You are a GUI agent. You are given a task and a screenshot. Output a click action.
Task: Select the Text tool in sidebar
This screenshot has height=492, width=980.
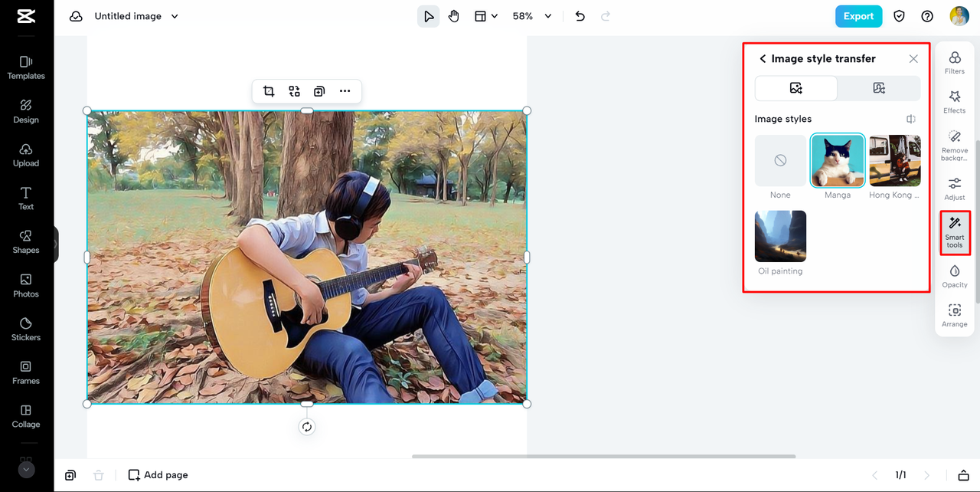(x=26, y=198)
